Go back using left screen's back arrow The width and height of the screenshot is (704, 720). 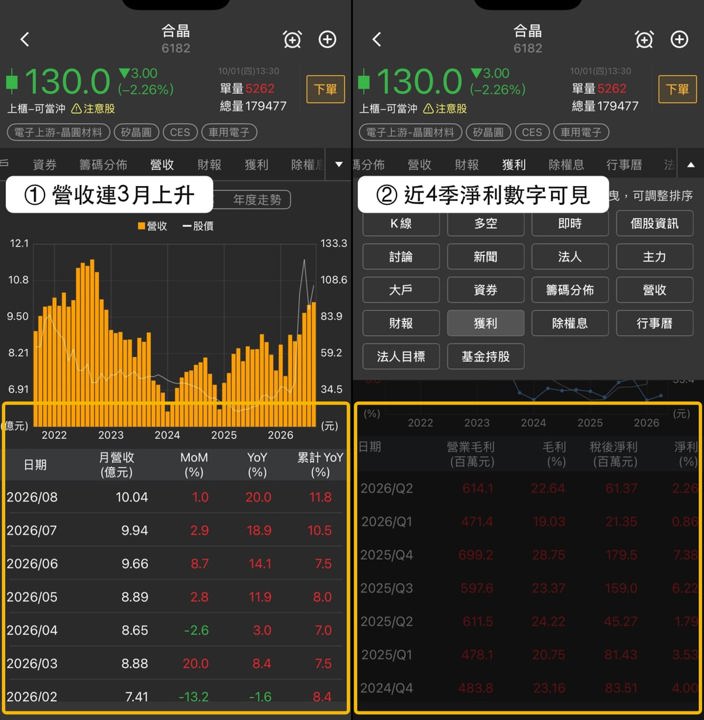(x=25, y=39)
